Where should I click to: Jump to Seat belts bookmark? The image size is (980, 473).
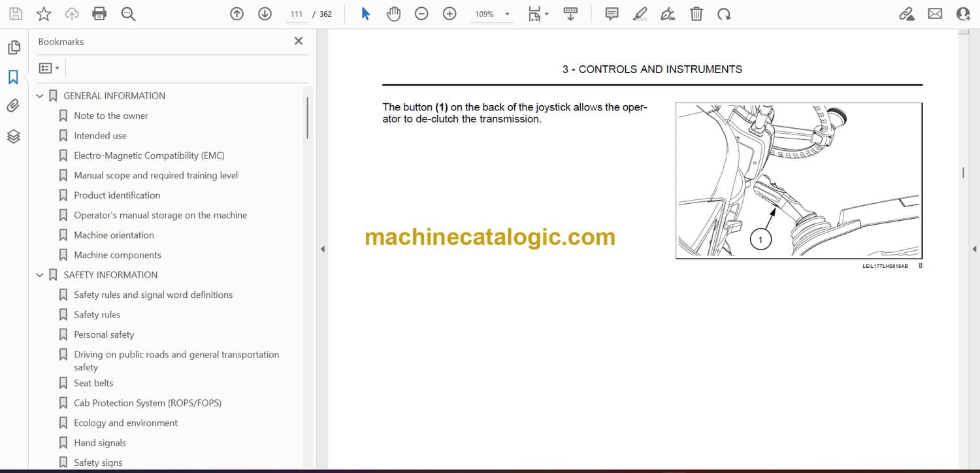pos(93,383)
